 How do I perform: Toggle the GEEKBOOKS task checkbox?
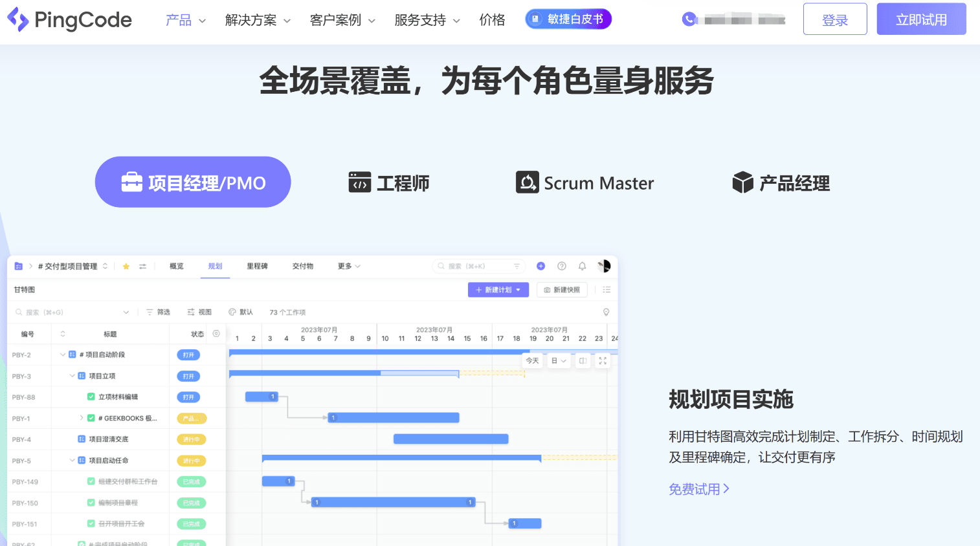click(x=91, y=418)
